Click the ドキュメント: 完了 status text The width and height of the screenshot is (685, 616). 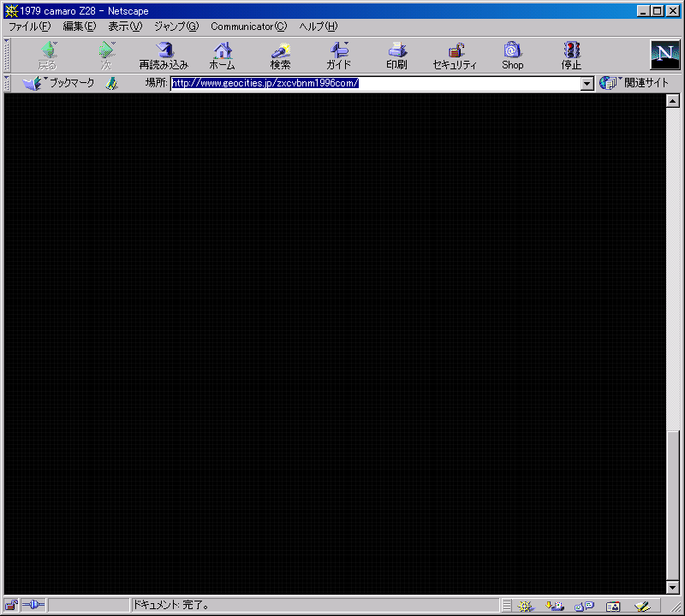point(171,605)
